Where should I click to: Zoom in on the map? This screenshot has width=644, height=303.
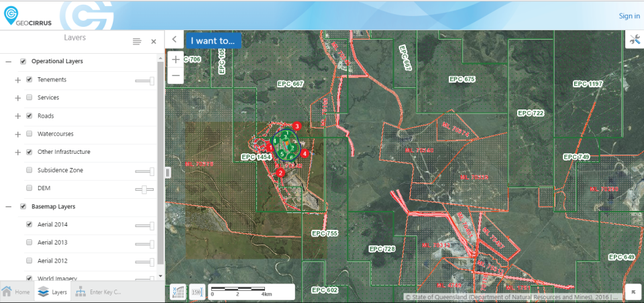click(x=176, y=59)
